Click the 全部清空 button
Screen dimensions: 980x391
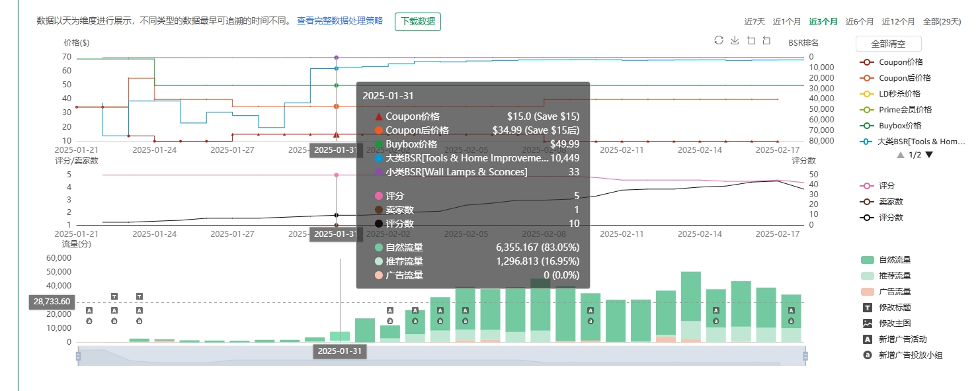(888, 44)
